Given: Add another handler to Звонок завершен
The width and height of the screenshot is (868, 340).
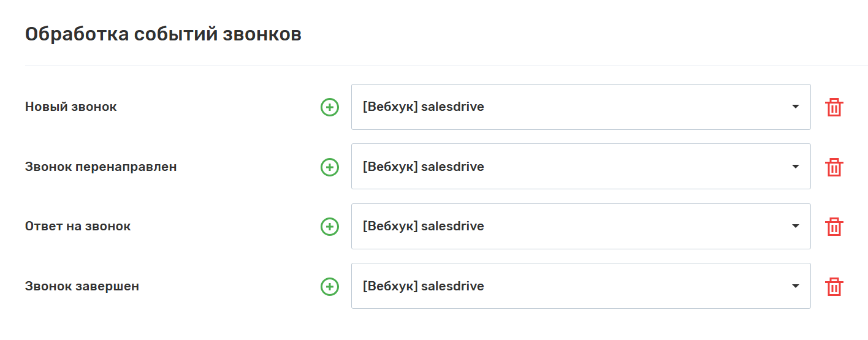Looking at the screenshot, I should point(330,286).
